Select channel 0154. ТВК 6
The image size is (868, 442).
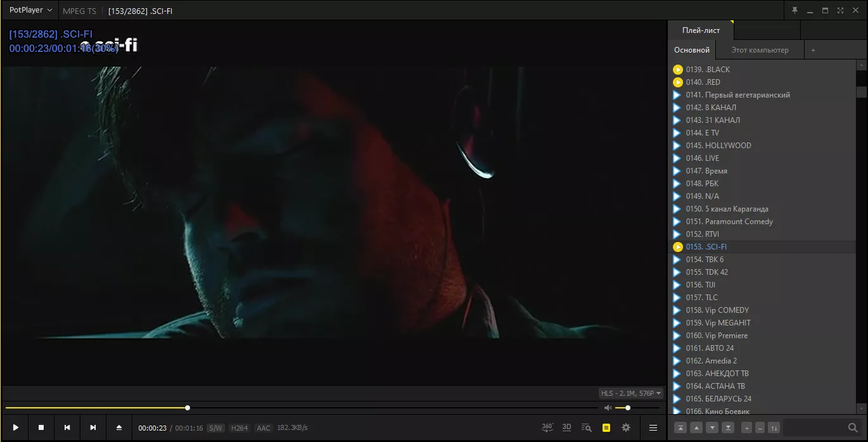point(763,260)
